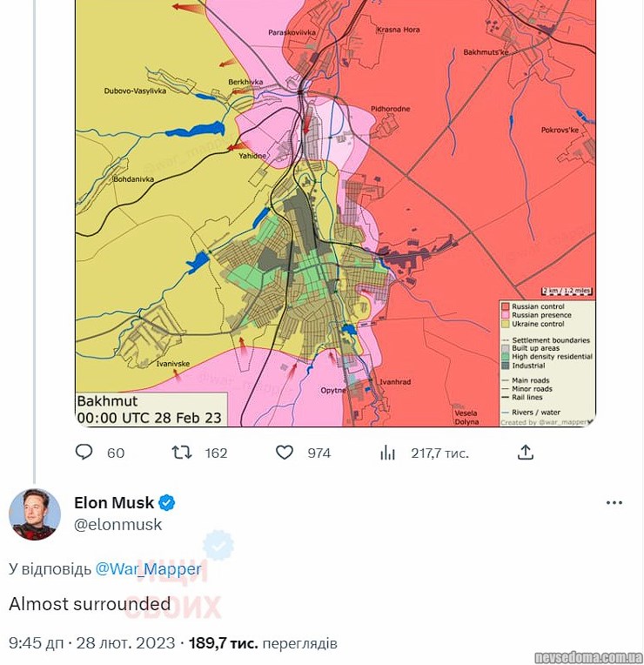Open Elon Musk's profile avatar
Viewport: 644px width, 665px height.
(35, 514)
